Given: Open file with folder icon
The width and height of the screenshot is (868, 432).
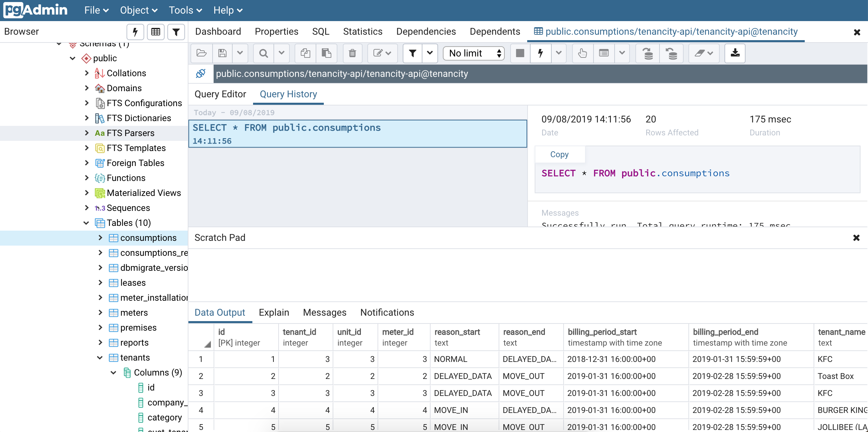Looking at the screenshot, I should (x=201, y=53).
